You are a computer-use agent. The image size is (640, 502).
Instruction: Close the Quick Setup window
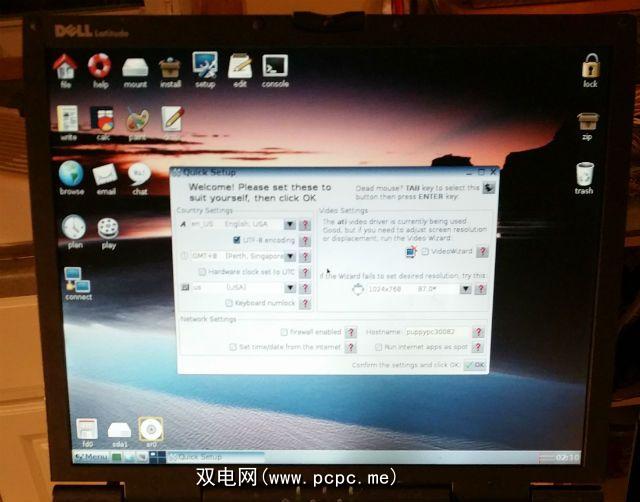tap(493, 172)
